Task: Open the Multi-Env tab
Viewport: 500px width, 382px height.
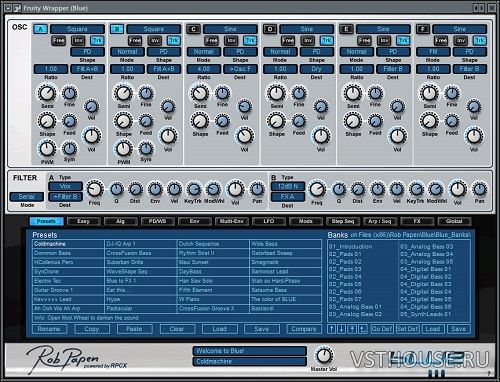Action: coord(231,221)
